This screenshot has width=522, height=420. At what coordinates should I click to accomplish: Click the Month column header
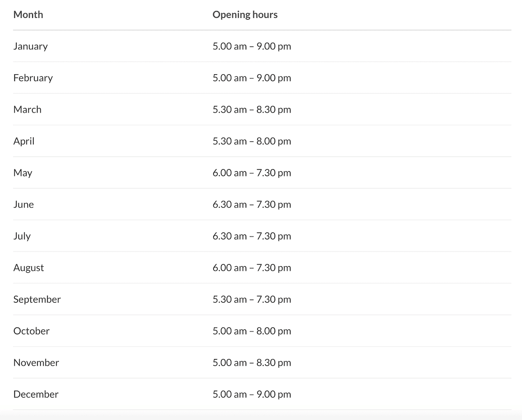click(x=28, y=15)
